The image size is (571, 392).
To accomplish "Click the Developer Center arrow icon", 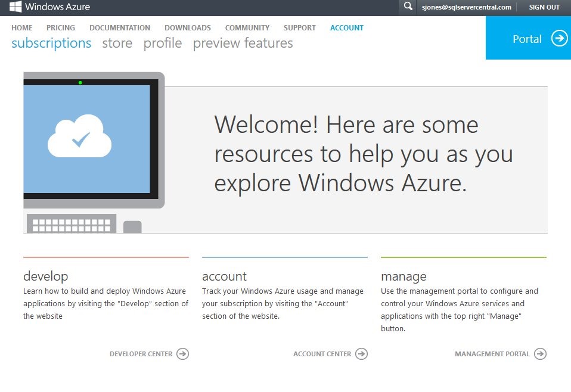I will [x=183, y=354].
